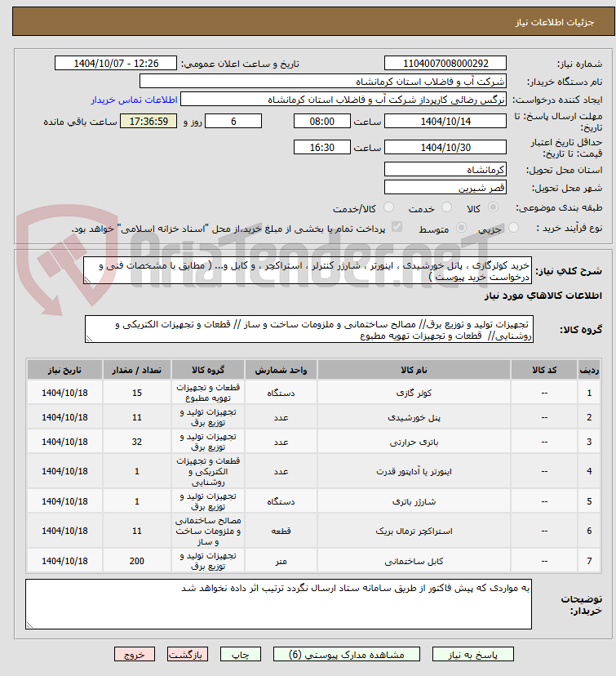Click the استان محل تحویل field کرمانشاه
This screenshot has width=616, height=676.
point(445,170)
